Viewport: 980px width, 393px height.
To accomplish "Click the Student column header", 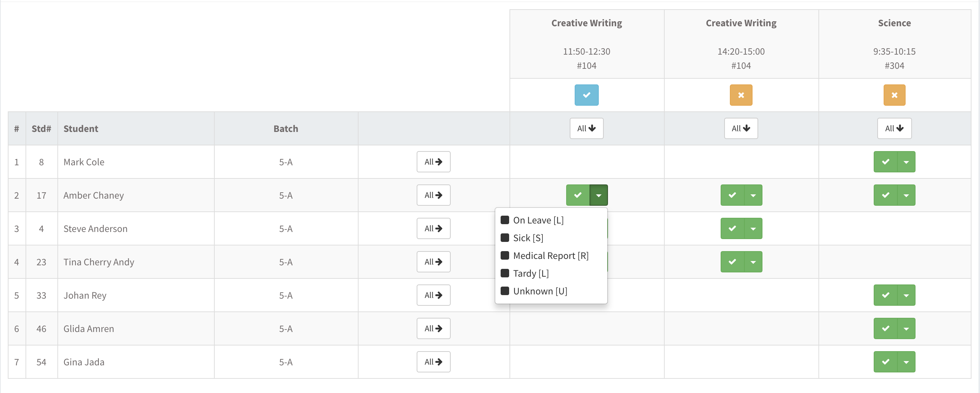I will click(81, 129).
